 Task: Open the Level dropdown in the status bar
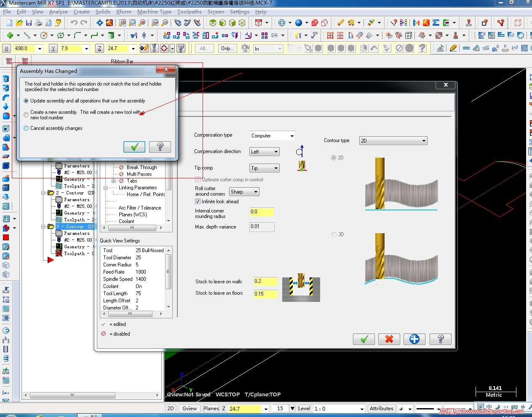362,409
